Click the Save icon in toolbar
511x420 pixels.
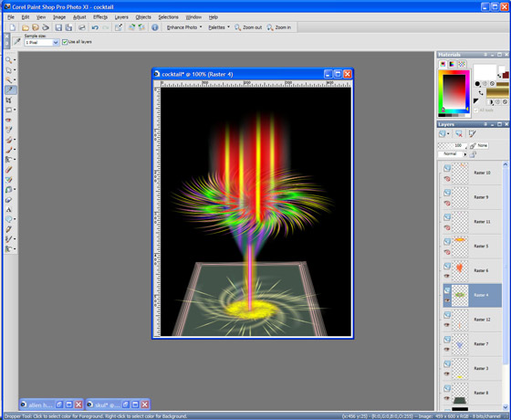tap(58, 27)
